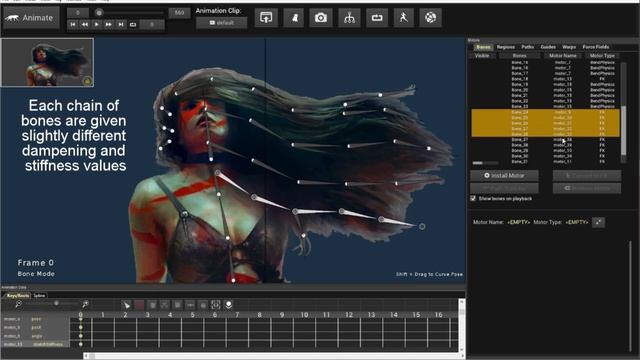Select the motor_15 stretchStiffness track
Image resolution: width=640 pixels, height=360 pixels.
point(36,344)
